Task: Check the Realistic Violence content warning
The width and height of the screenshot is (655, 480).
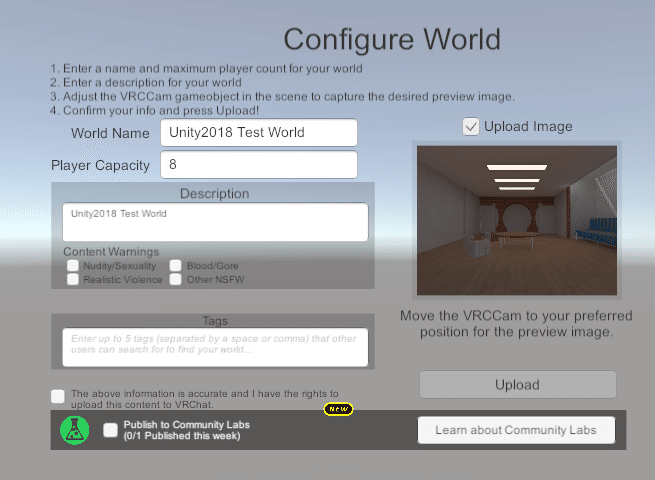Action: tap(73, 279)
